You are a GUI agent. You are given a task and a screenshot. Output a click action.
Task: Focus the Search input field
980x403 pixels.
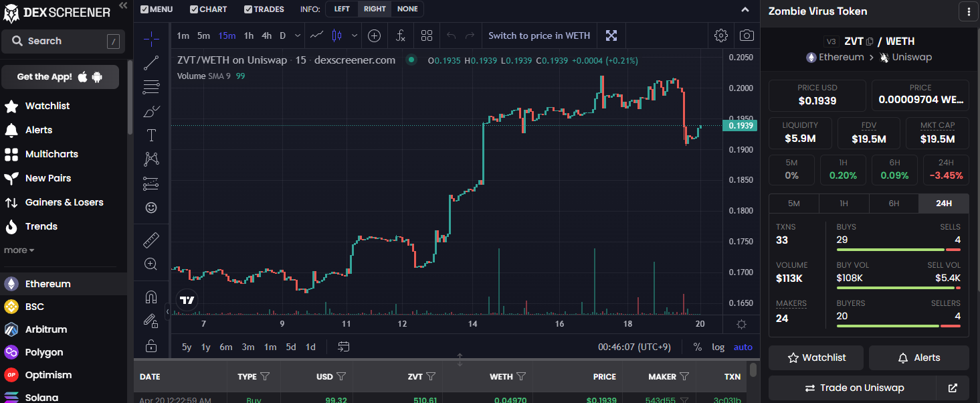64,42
